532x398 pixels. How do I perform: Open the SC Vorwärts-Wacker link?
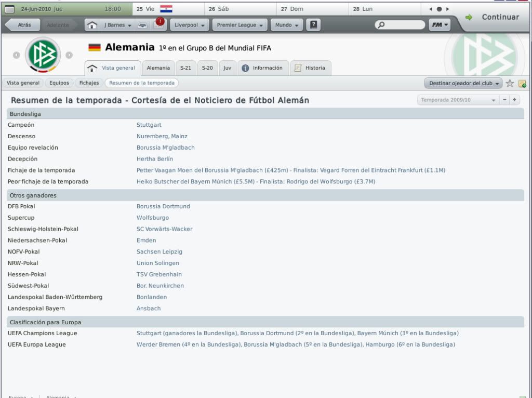pyautogui.click(x=165, y=229)
